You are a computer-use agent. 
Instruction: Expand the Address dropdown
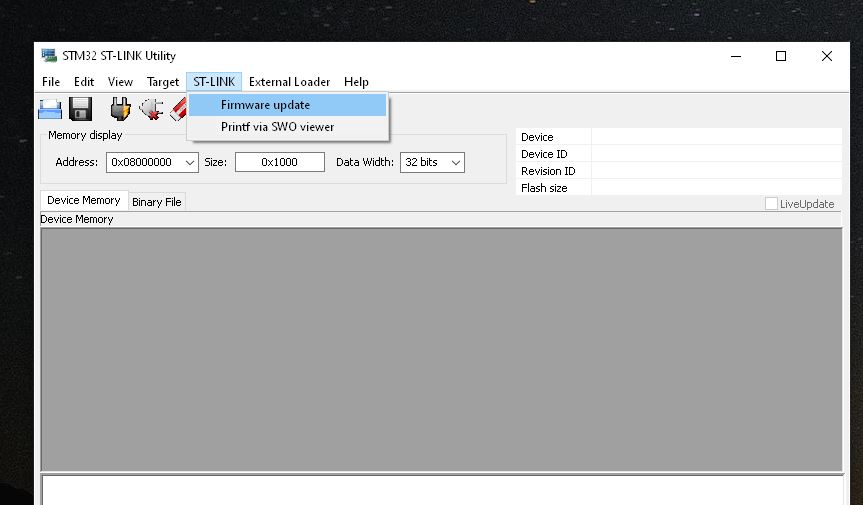point(190,162)
